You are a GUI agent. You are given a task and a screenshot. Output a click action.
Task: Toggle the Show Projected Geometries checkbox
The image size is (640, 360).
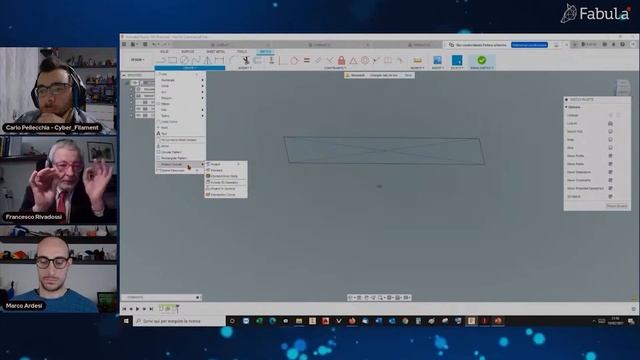[x=610, y=188]
